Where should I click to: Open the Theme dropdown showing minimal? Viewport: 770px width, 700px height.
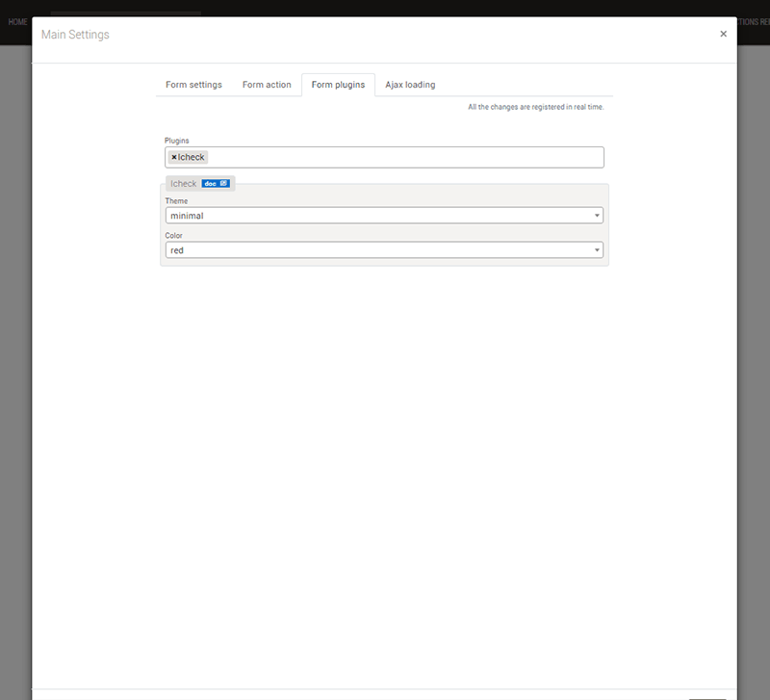[383, 216]
